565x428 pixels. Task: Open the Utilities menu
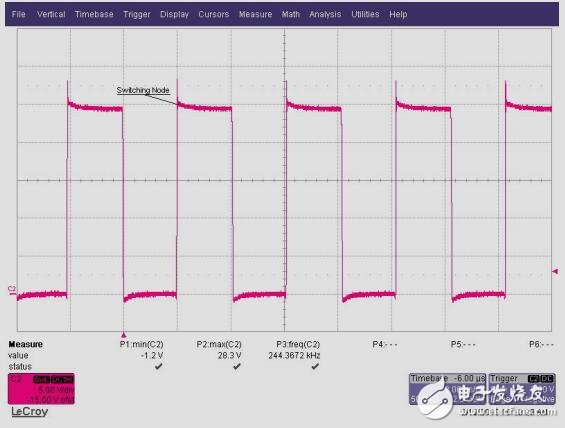(365, 14)
